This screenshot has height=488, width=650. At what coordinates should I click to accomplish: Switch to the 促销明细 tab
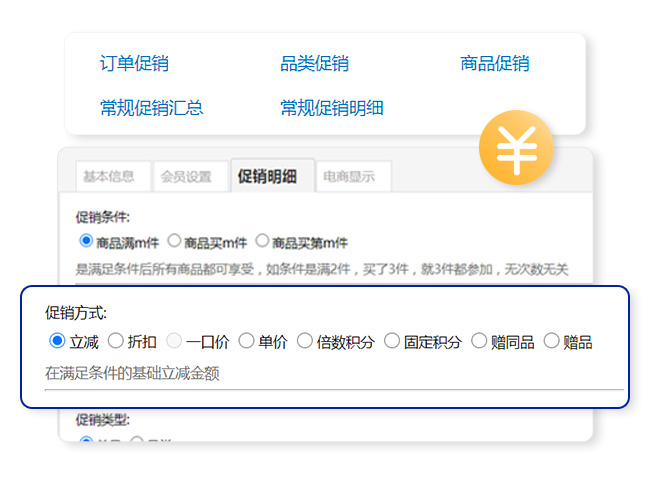click(267, 177)
